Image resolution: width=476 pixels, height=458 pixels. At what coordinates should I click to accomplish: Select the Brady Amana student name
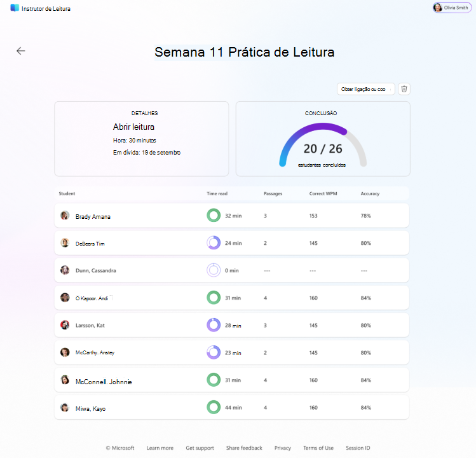point(93,217)
